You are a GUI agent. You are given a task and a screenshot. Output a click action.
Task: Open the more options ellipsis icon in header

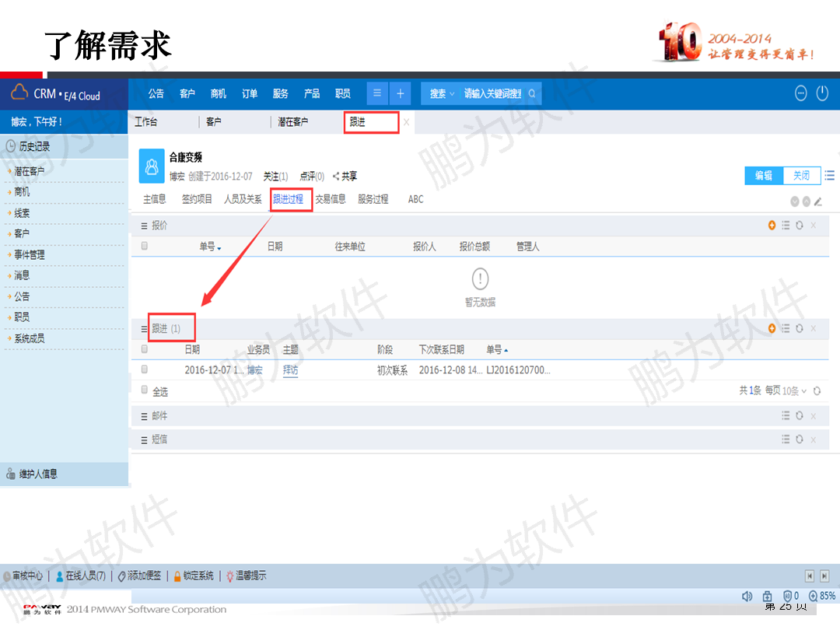[x=800, y=93]
